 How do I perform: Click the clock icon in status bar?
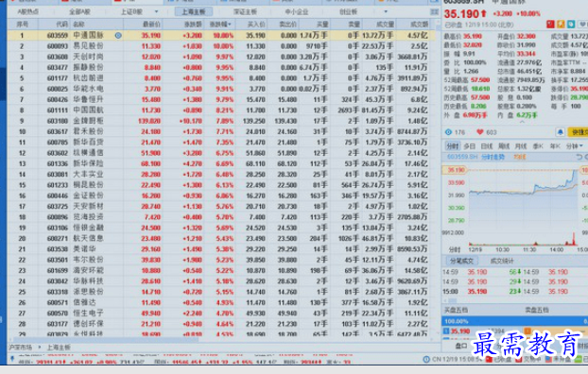426,360
